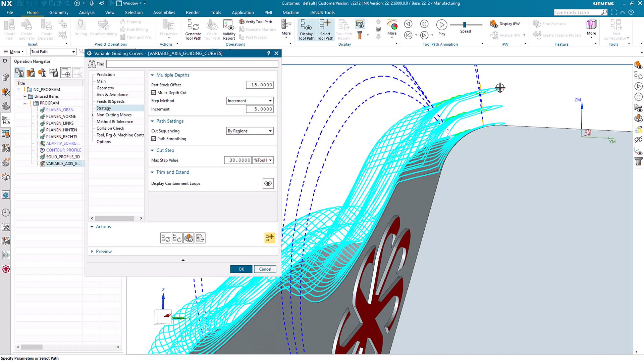Image resolution: width=644 pixels, height=362 pixels.
Task: Click Select Tool Path ribbon button
Action: (x=325, y=30)
